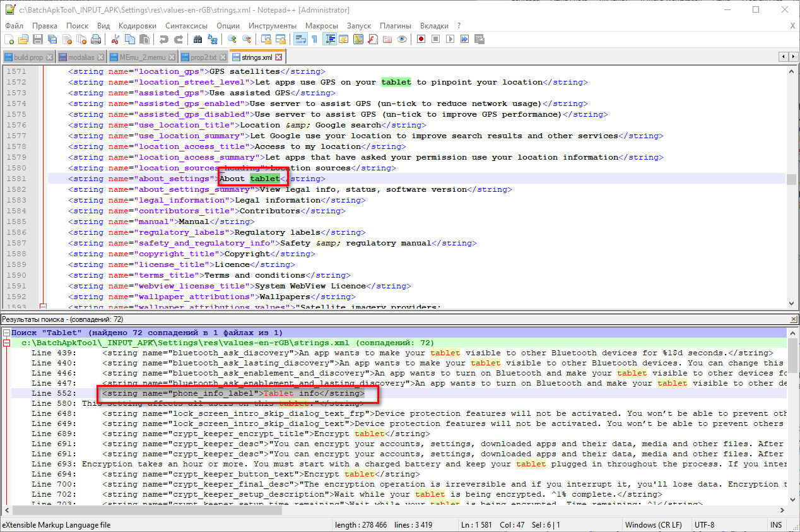Toggle the indent guide toolbar button
This screenshot has width=800, height=532.
pos(329,39)
